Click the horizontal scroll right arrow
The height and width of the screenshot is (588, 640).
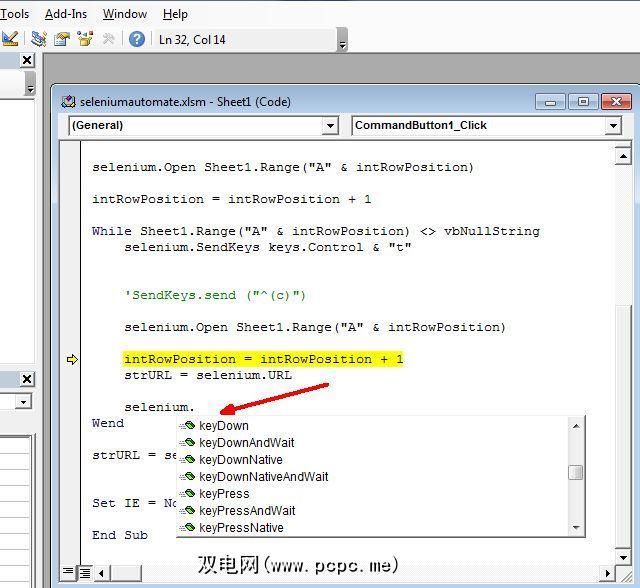click(x=607, y=573)
